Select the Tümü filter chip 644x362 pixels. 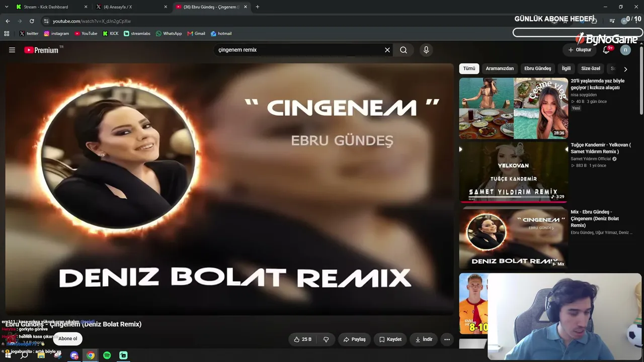click(x=469, y=68)
